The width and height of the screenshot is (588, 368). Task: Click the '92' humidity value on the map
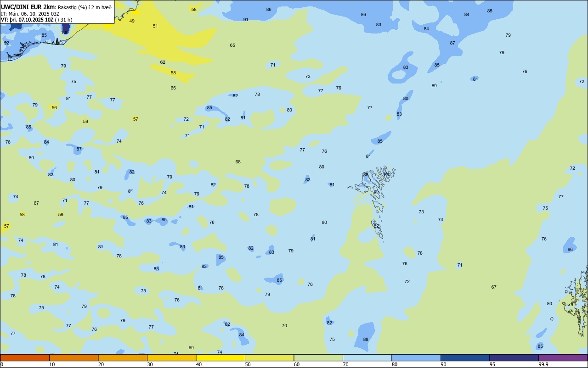(x=6, y=43)
